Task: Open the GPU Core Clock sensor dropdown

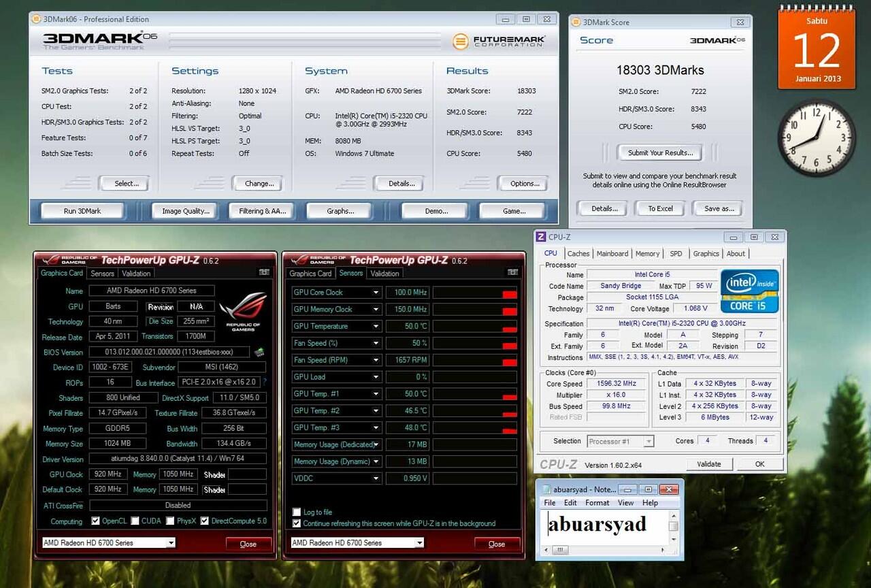Action: pyautogui.click(x=376, y=293)
